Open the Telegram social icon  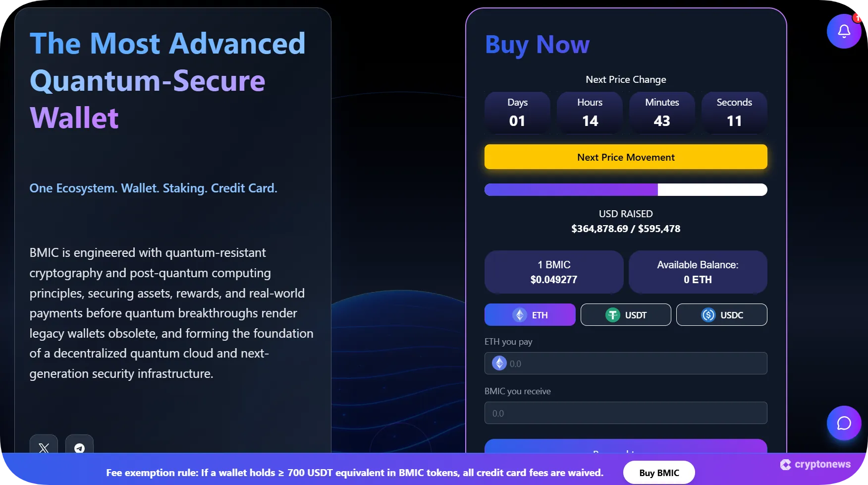[79, 449]
